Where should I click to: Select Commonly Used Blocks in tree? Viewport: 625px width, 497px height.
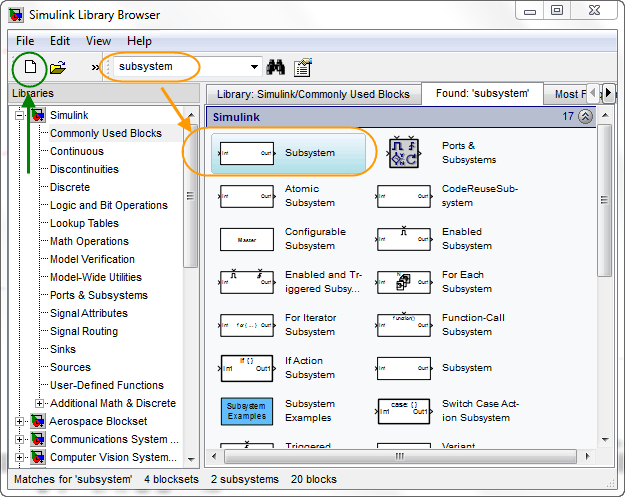tap(106, 133)
